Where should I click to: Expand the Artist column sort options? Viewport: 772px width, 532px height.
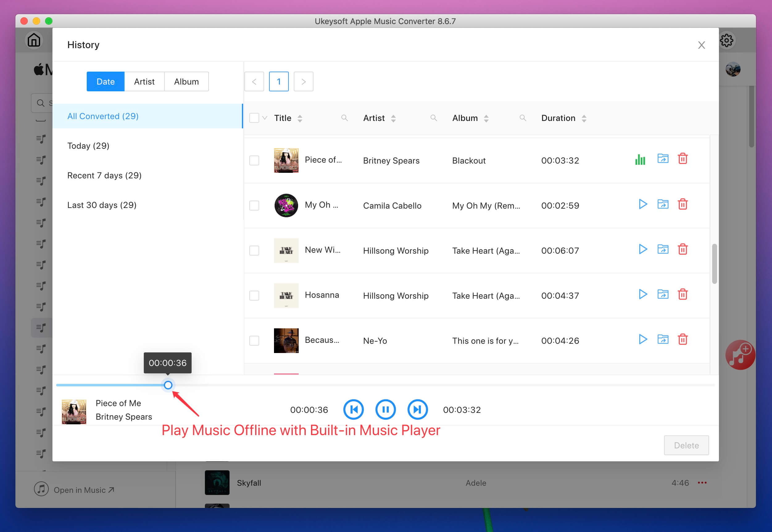[394, 117]
